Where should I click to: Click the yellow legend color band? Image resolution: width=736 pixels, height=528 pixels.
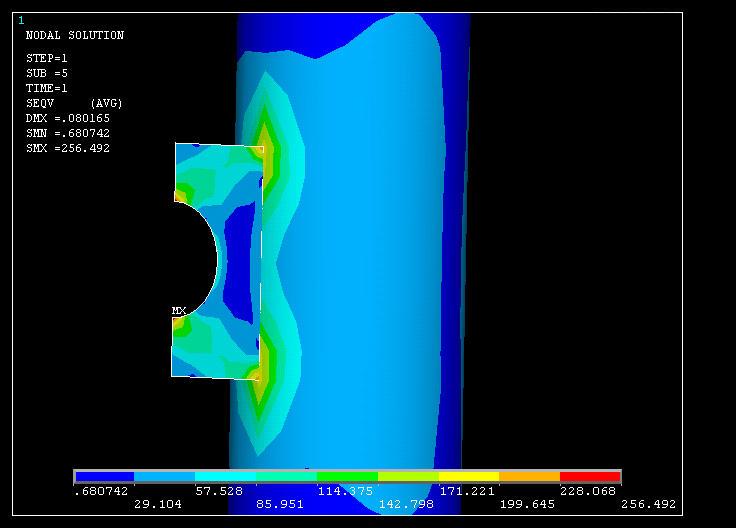(468, 476)
